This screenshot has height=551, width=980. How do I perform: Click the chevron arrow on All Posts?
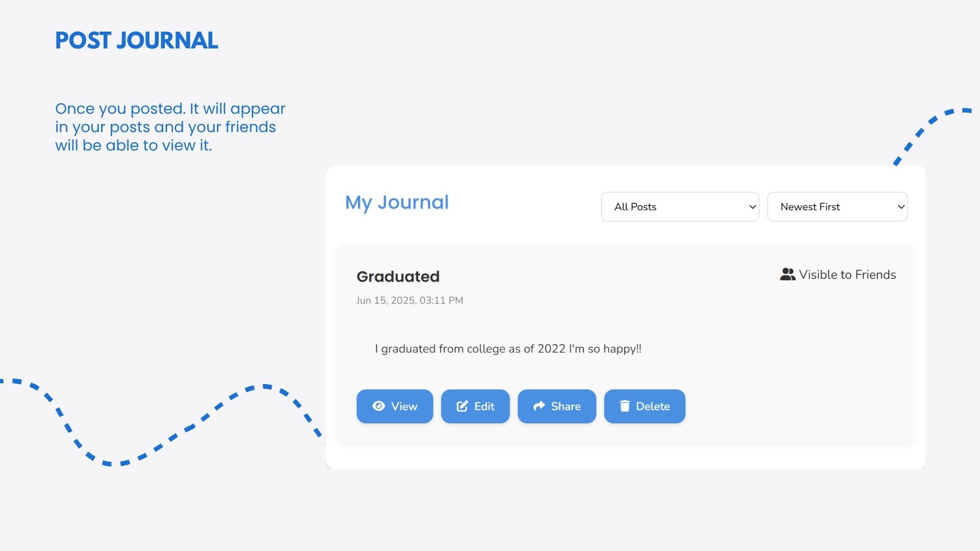point(752,207)
